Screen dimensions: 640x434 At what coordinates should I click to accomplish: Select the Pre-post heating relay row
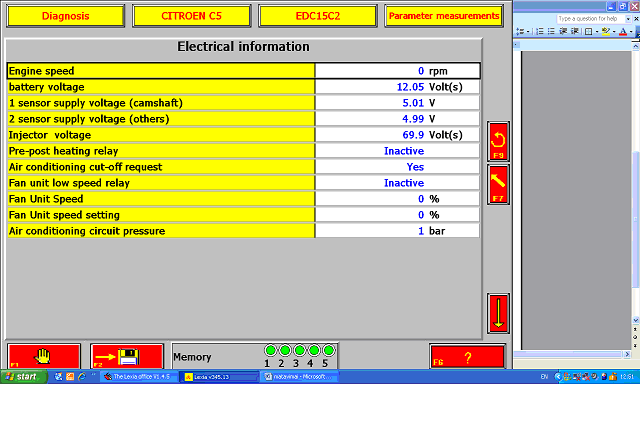[243, 151]
